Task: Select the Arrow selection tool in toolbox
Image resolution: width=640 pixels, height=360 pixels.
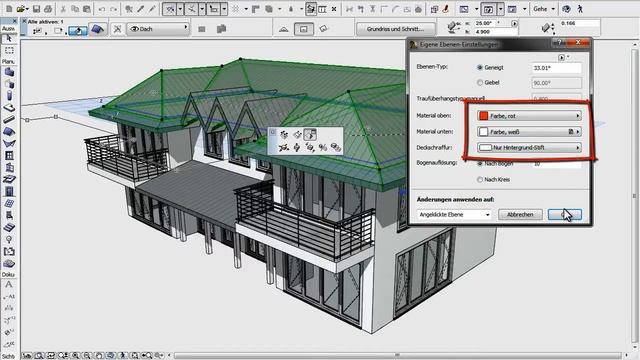Action: (x=9, y=38)
